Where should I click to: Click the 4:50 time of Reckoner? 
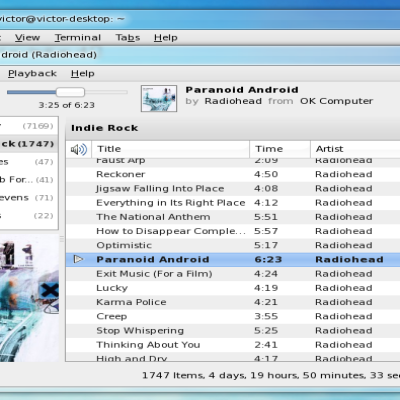266,174
